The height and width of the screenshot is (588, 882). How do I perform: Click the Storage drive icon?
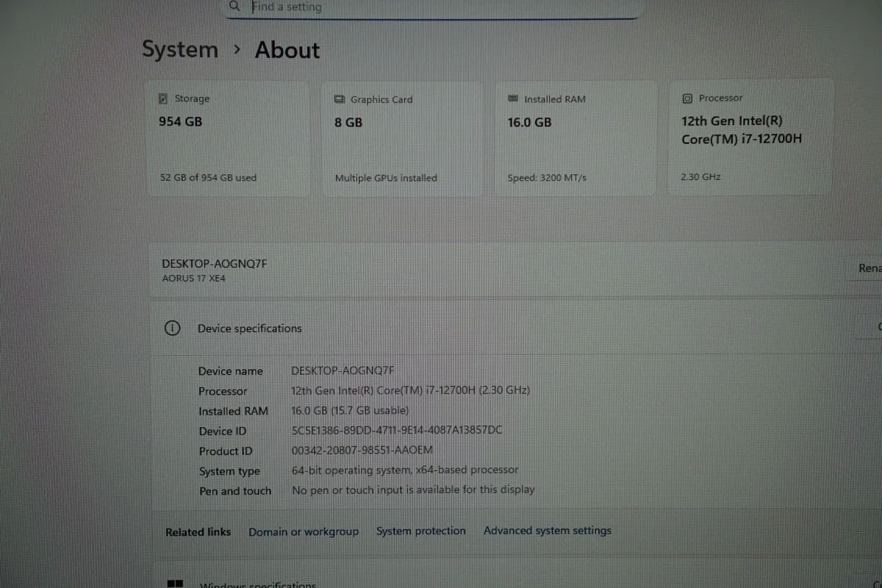tap(163, 98)
